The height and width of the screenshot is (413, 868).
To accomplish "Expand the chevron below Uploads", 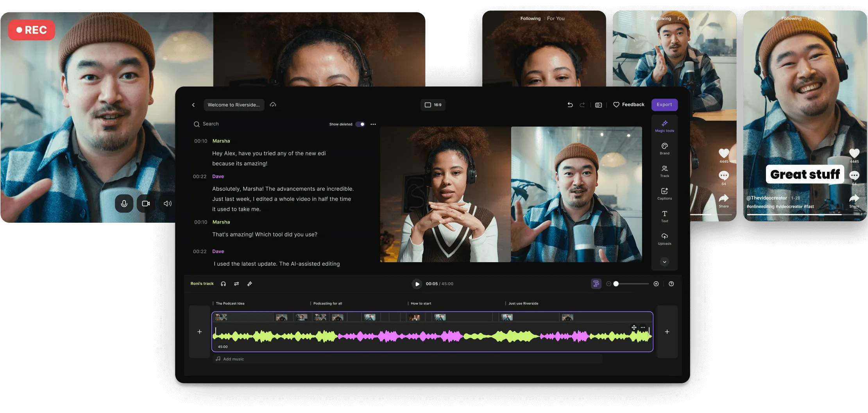I will coord(664,261).
